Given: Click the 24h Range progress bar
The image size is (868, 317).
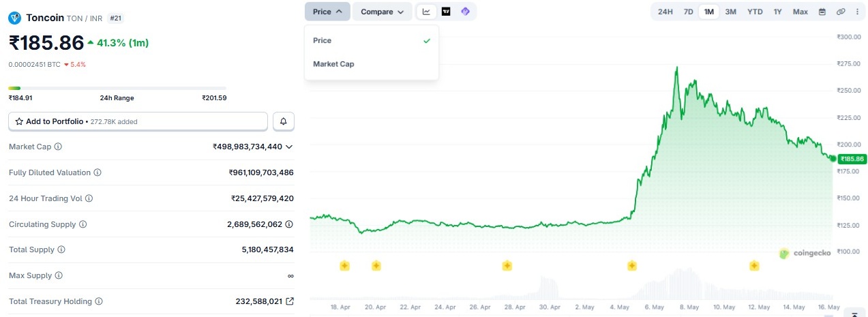Looking at the screenshot, I should (117, 88).
